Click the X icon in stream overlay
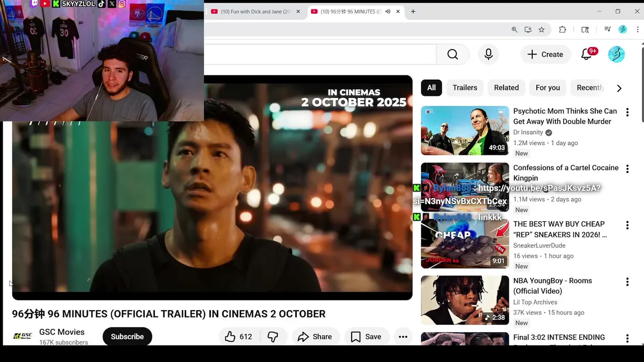 tap(112, 4)
